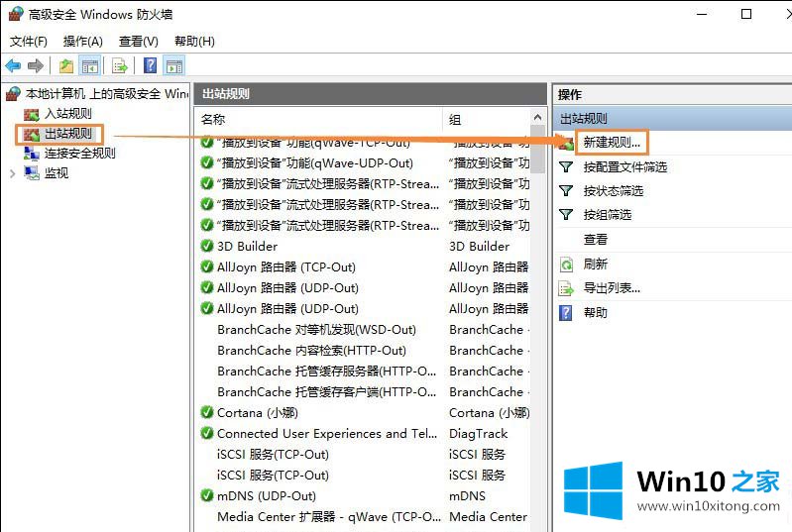This screenshot has width=792, height=532.
Task: Click the 出站规则 actions section header
Action: pos(672,119)
